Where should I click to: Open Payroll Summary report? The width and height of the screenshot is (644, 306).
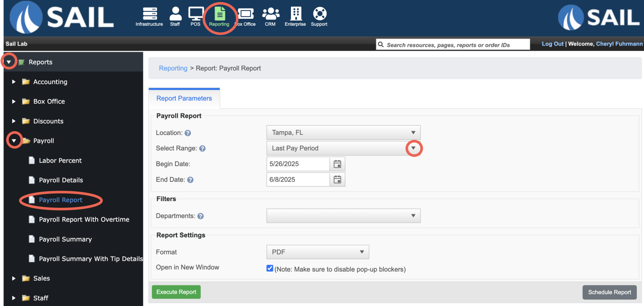click(66, 239)
